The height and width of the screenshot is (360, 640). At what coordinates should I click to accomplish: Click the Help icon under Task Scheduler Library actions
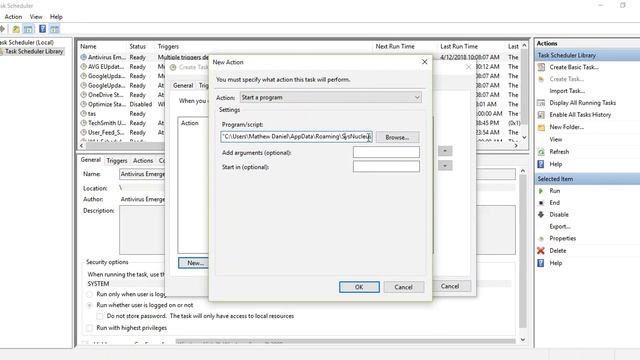coord(541,164)
